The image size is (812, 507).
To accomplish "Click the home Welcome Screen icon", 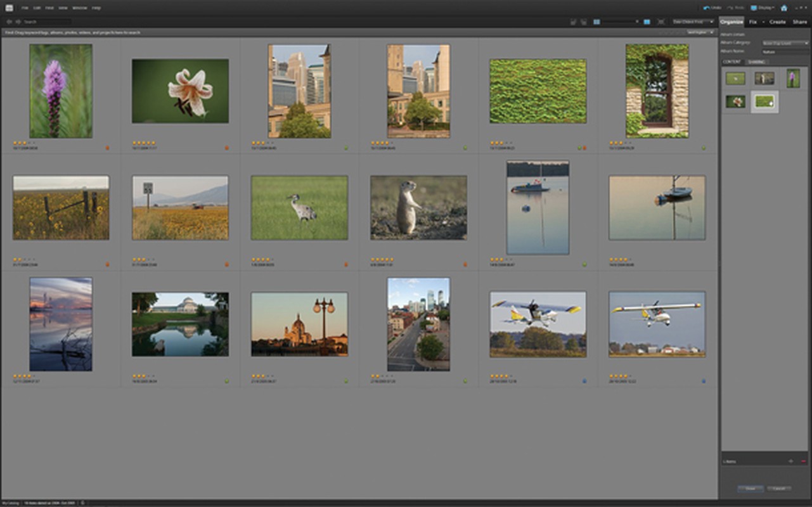I will point(784,8).
